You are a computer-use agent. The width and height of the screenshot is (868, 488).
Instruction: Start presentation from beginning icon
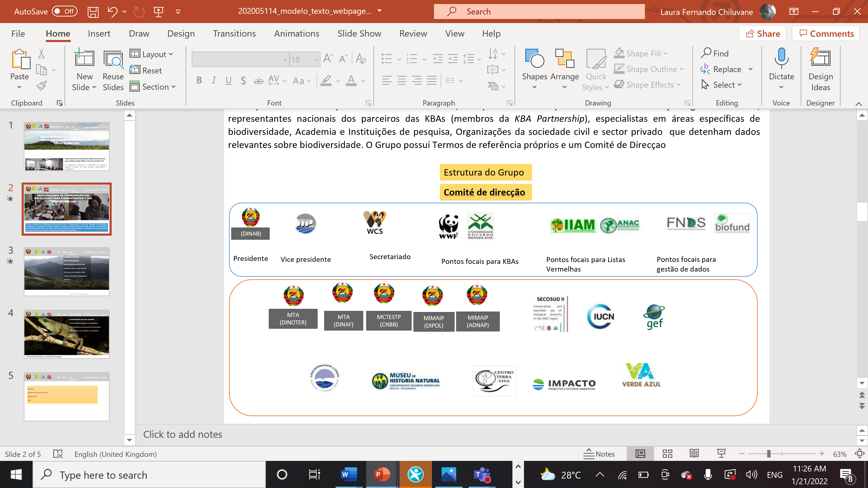click(x=158, y=12)
